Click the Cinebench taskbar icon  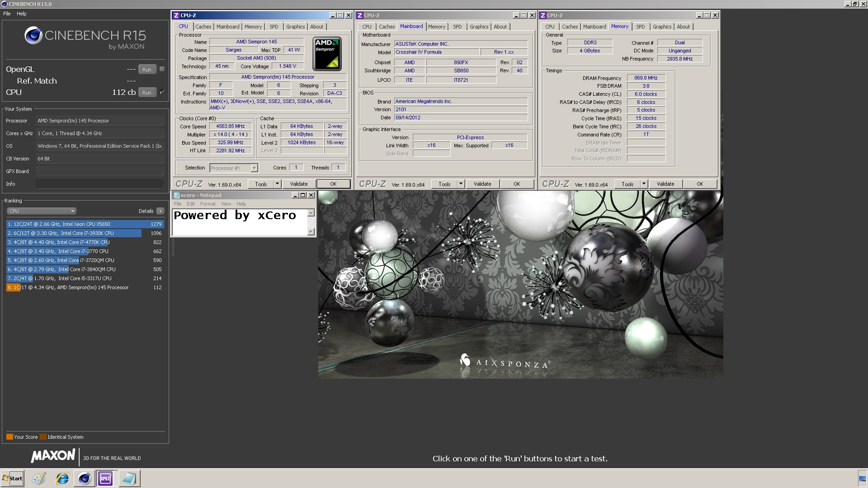pyautogui.click(x=84, y=479)
